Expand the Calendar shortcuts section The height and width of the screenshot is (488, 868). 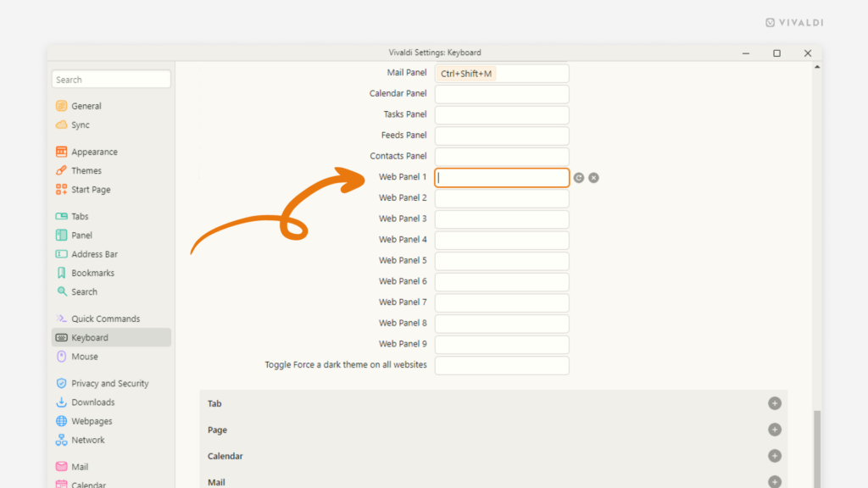[775, 456]
